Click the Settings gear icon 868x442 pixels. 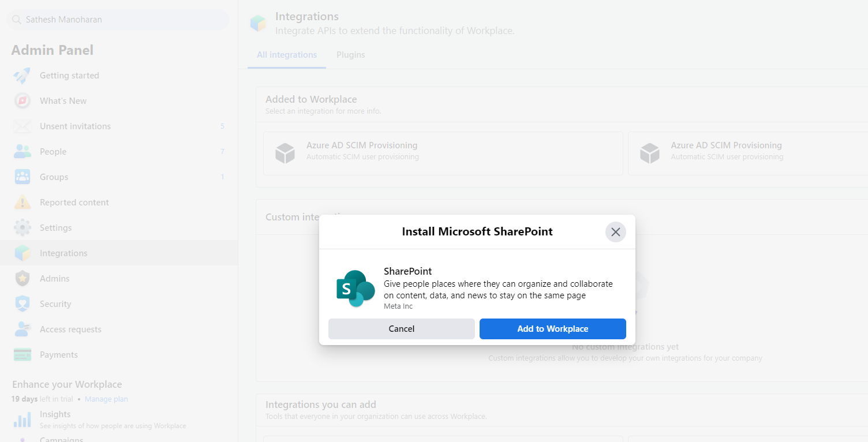[x=22, y=228]
